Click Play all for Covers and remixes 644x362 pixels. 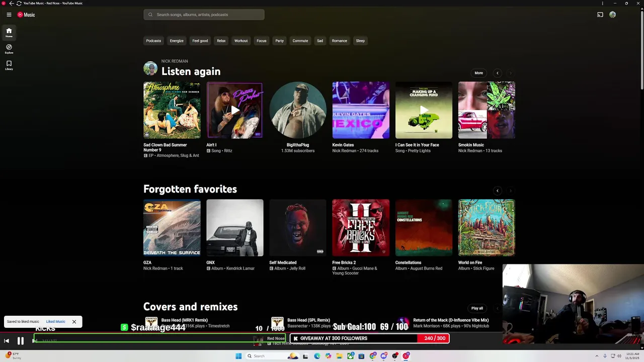(477, 308)
